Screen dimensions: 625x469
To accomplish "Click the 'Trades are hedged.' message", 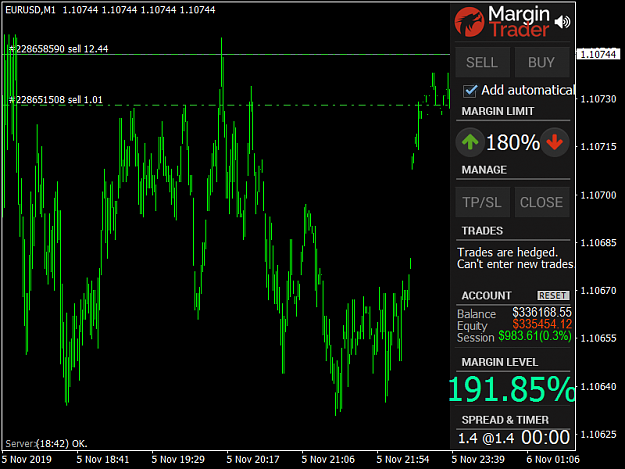I will (507, 252).
